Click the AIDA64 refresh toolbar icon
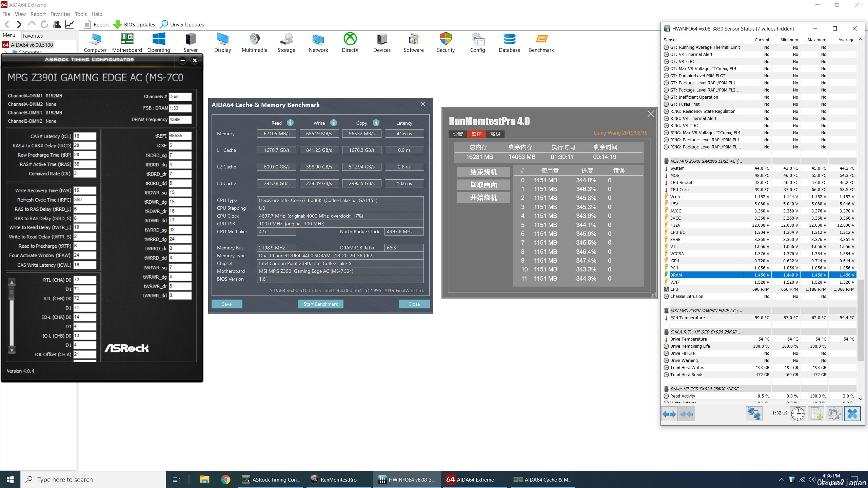 44,24
